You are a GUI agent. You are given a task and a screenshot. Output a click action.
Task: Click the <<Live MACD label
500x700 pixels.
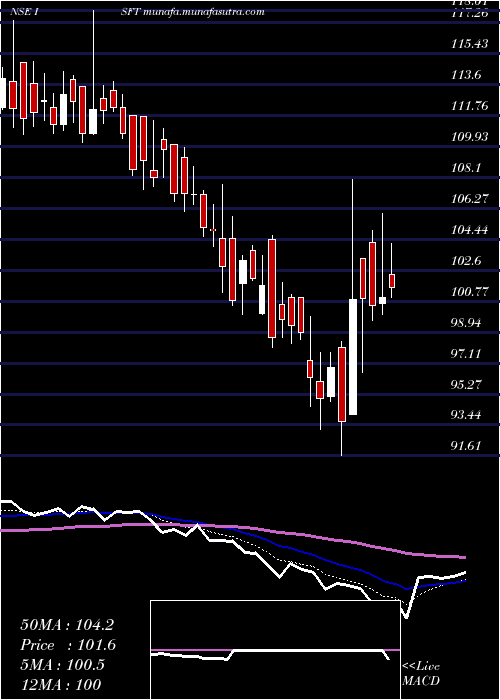pyautogui.click(x=421, y=673)
